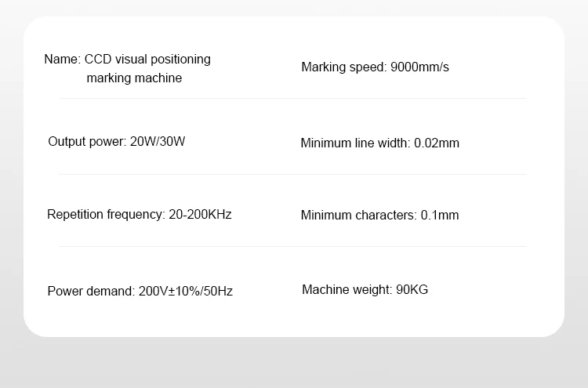Click the 'Minimum line width:' label
The image size is (588, 388).
point(355,143)
